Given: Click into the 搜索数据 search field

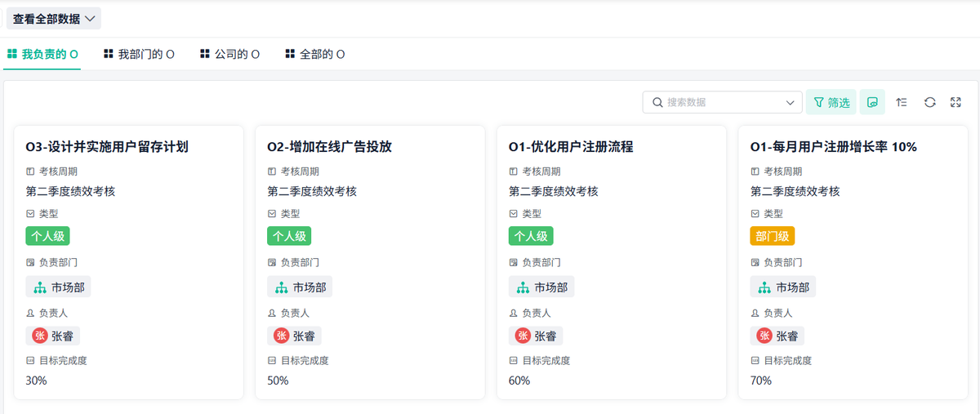Looking at the screenshot, I should (x=719, y=103).
